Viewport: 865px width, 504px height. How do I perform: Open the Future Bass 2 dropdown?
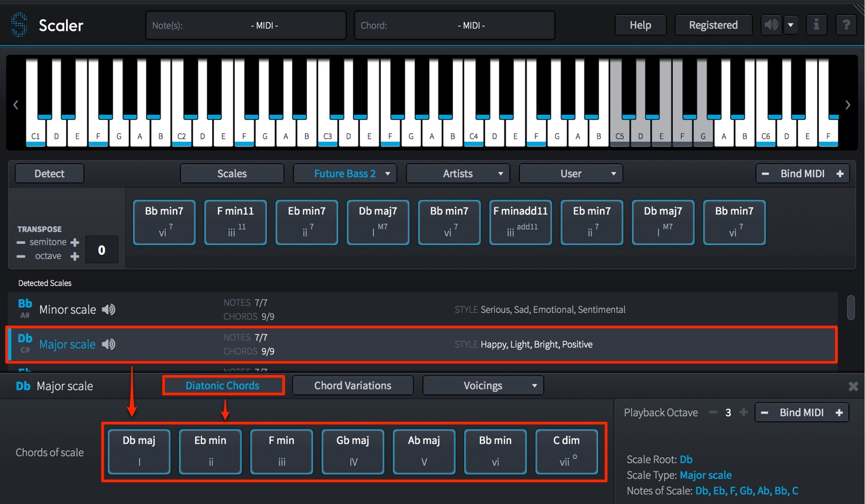pos(345,174)
